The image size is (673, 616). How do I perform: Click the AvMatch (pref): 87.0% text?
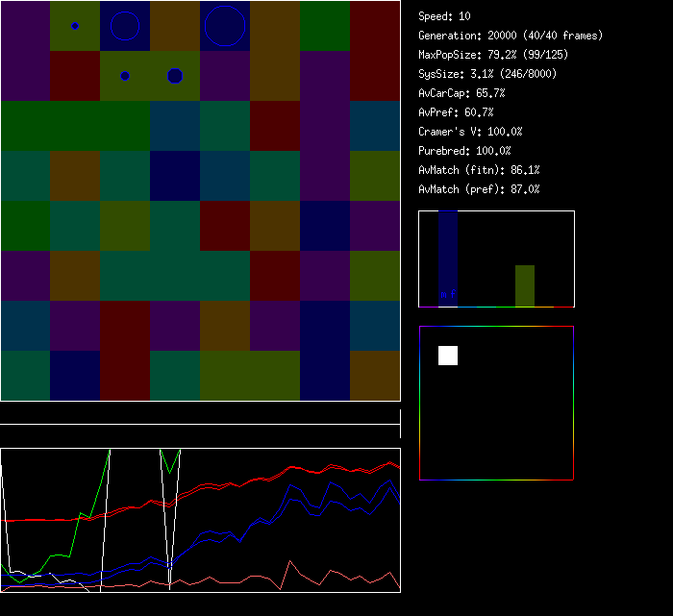[x=479, y=189]
